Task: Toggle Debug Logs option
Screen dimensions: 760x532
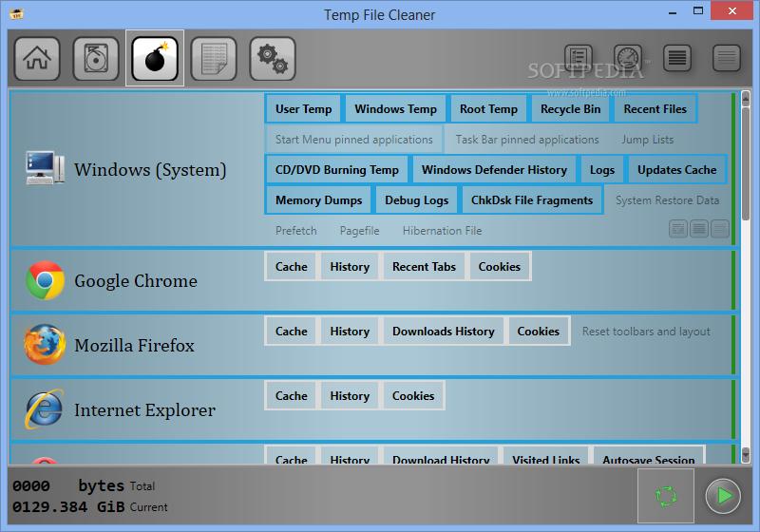Action: click(416, 200)
